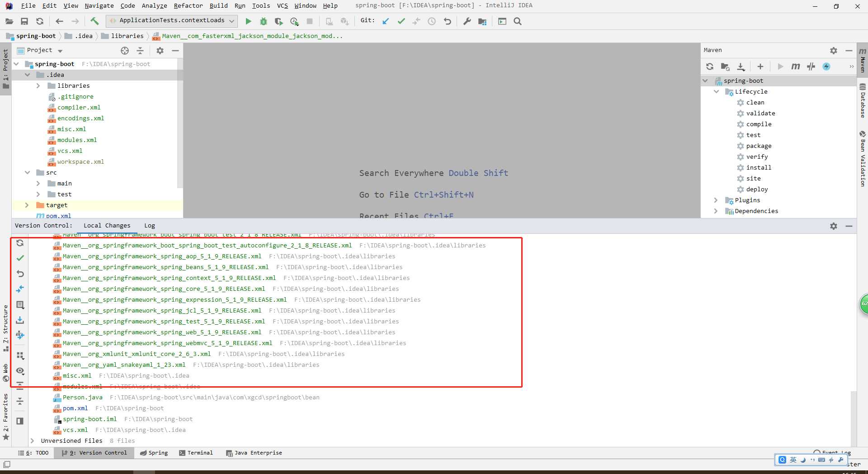Open the Java Enterprise tool window tab
Screen dimensions: 868x474
tap(254, 453)
